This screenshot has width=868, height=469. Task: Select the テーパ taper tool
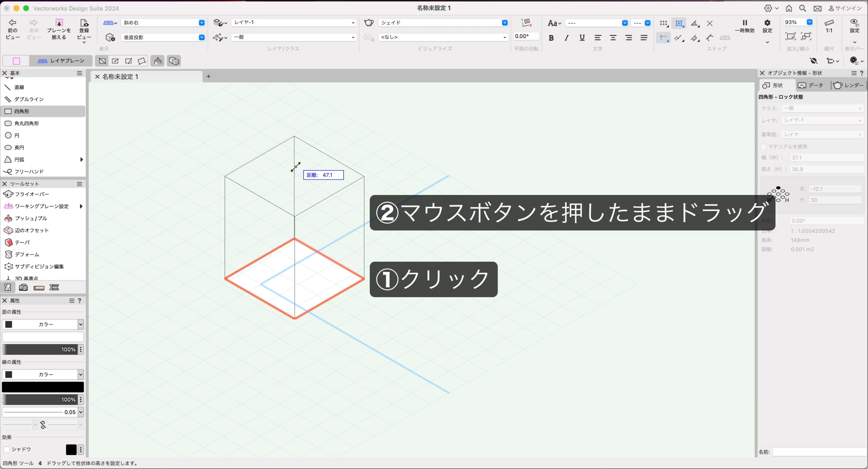click(x=43, y=242)
